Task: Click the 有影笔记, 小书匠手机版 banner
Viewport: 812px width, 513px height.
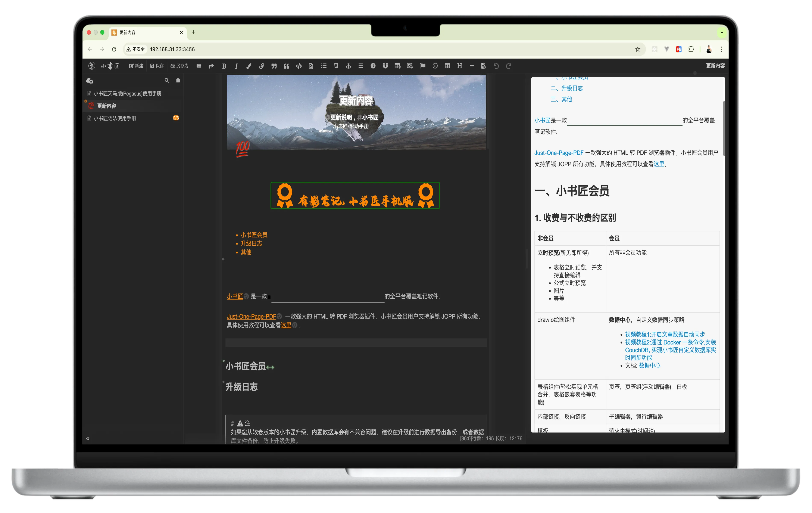Action: pos(355,196)
